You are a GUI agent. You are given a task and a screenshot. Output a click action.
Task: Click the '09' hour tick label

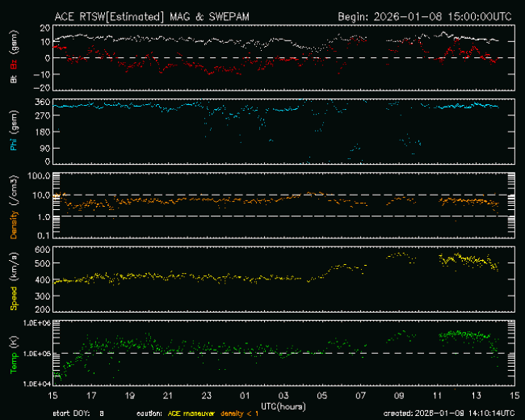point(399,396)
